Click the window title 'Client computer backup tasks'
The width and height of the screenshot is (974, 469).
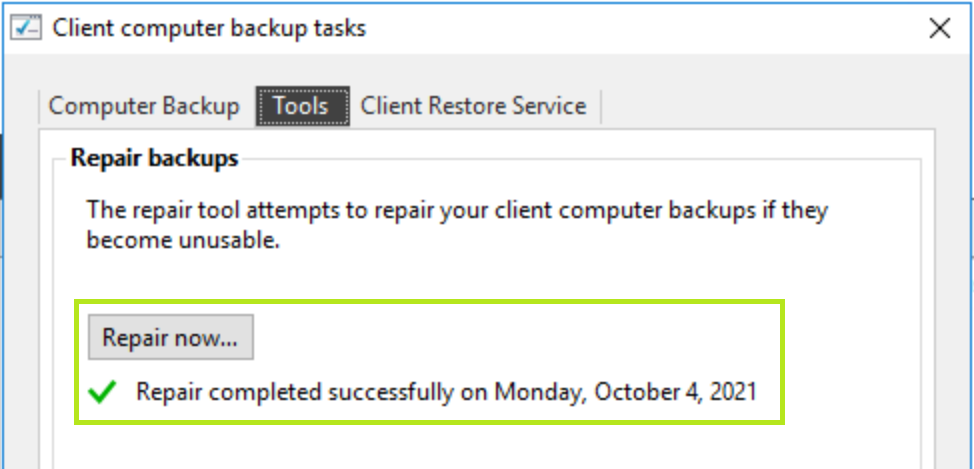coord(209,28)
